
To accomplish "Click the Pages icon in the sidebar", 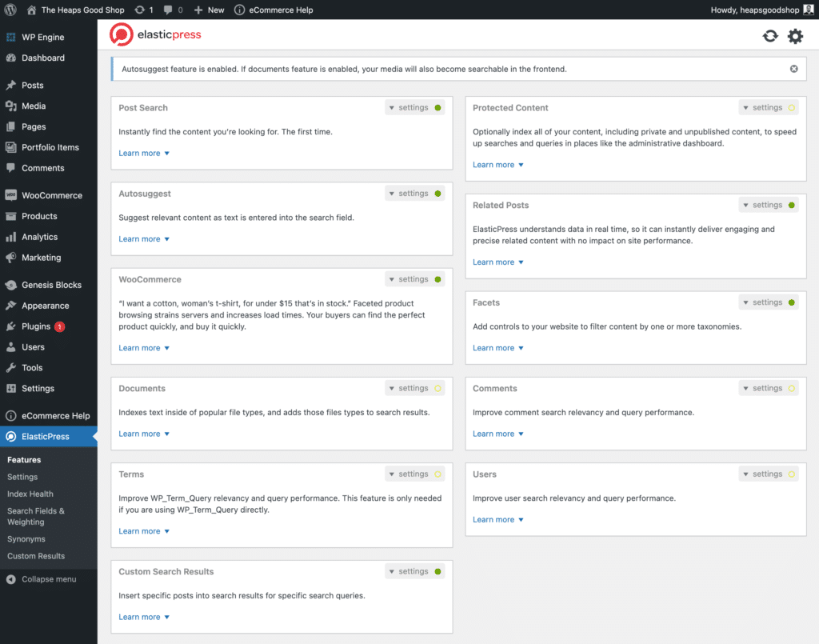I will click(11, 126).
